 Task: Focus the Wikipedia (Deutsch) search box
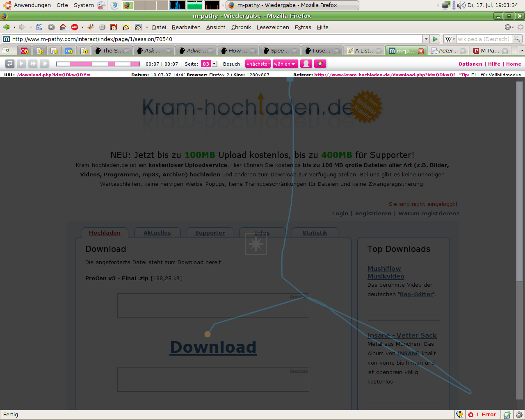[484, 39]
